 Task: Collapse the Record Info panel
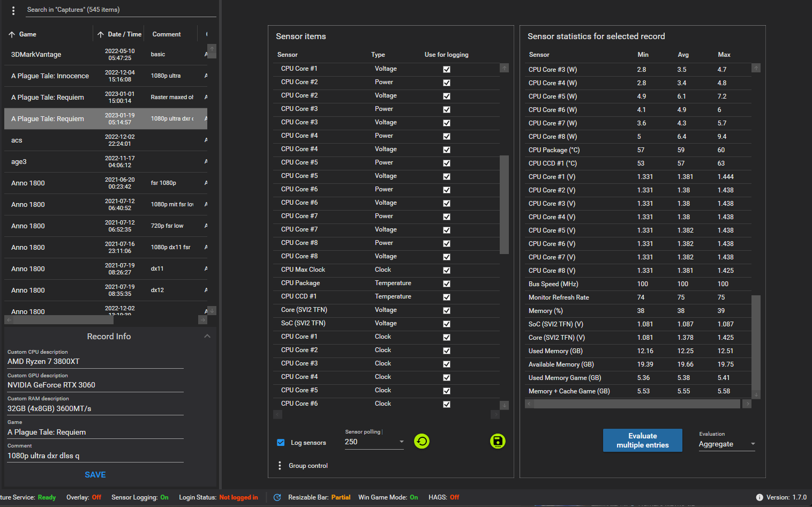pos(207,336)
